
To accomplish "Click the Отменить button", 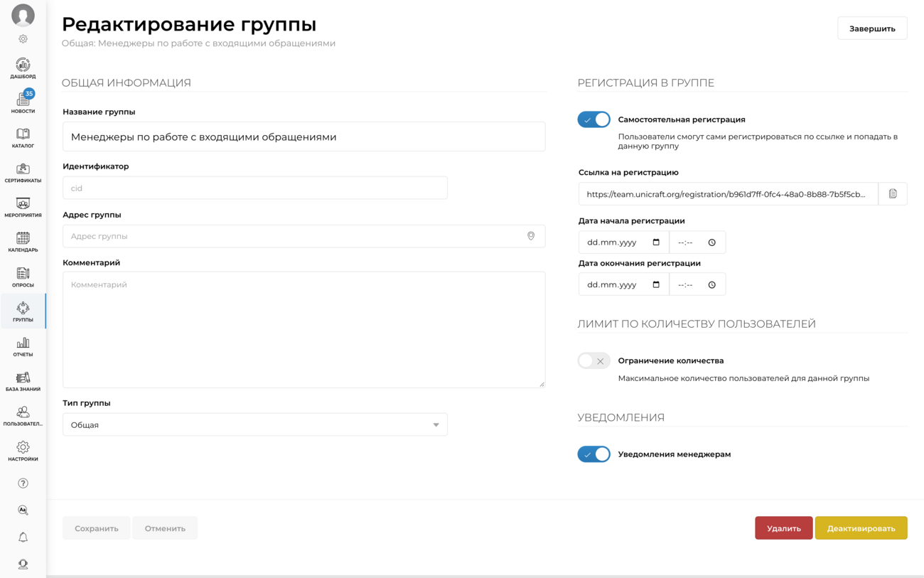I will pos(165,528).
